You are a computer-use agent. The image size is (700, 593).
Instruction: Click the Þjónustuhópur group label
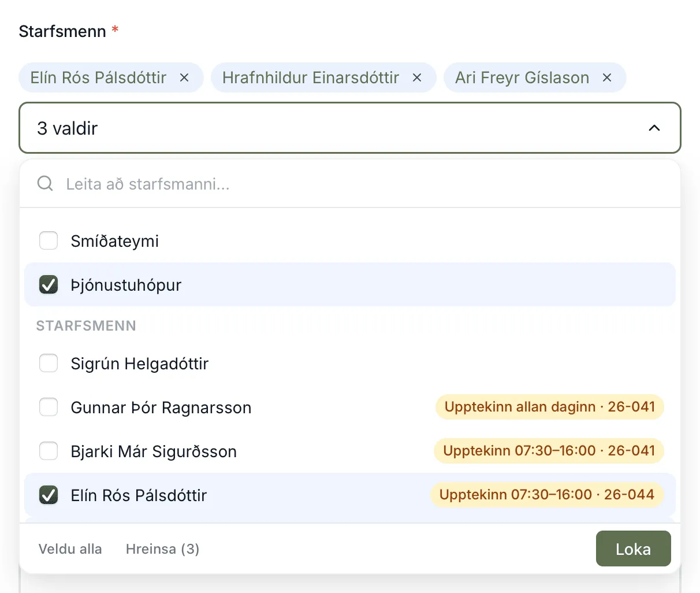tap(126, 285)
